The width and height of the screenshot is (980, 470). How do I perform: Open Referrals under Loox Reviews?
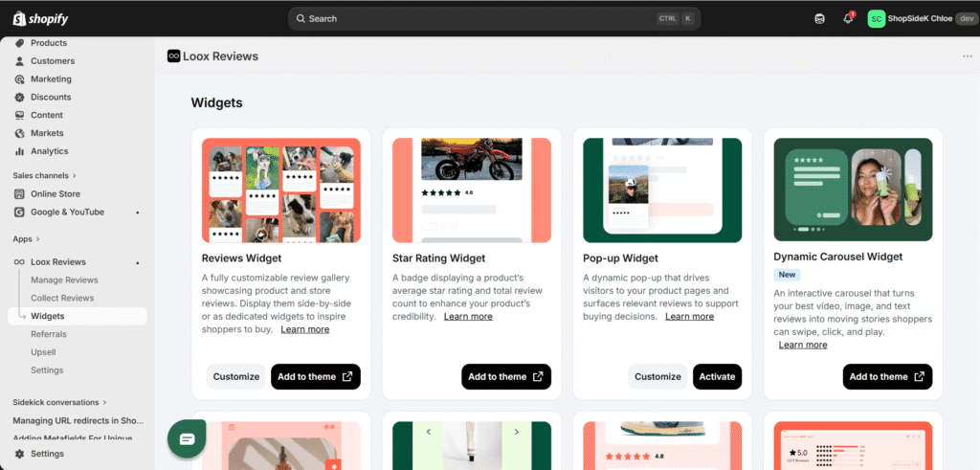[49, 334]
